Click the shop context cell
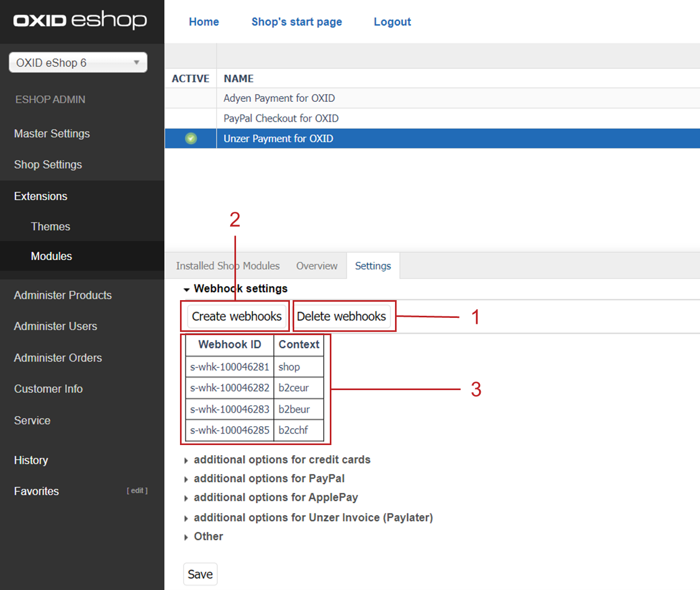Viewport: 700px width, 590px height. coord(299,367)
